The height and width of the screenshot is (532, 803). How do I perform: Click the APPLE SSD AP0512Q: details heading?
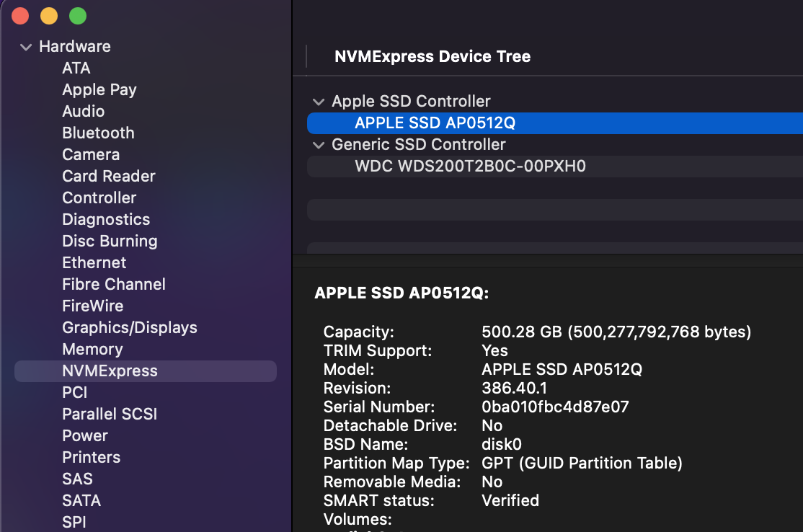coord(401,293)
